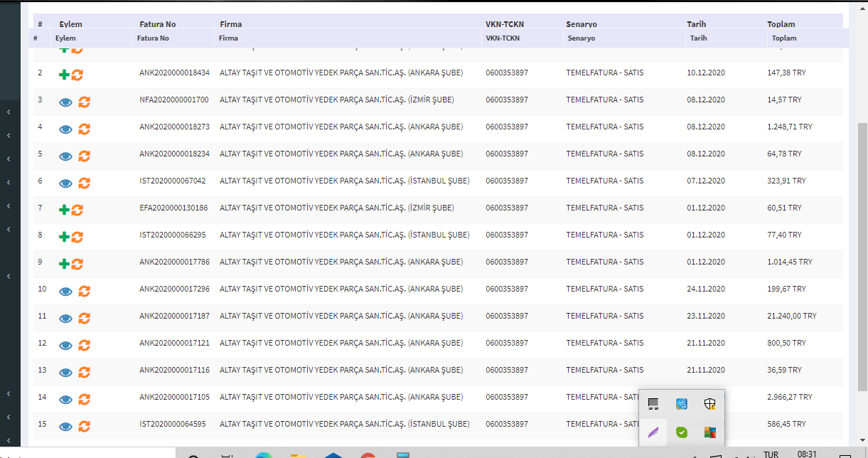Screen dimensions: 868x458
Task: Click the green plus icon in row 9
Action: (x=64, y=263)
